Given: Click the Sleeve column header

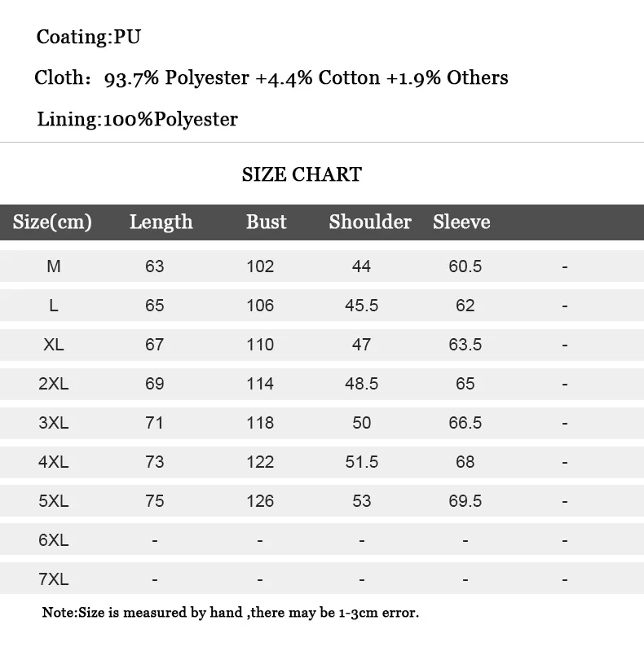Looking at the screenshot, I should (461, 222).
